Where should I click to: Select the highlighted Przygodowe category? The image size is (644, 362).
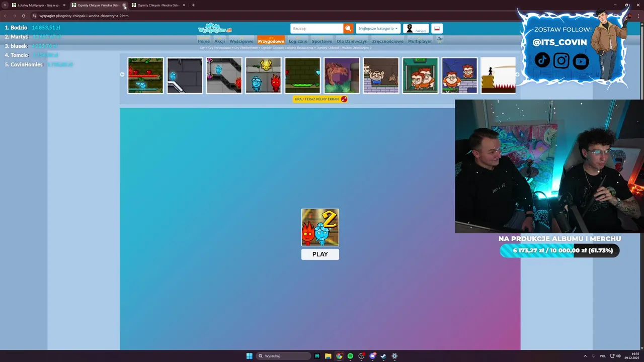(x=271, y=41)
